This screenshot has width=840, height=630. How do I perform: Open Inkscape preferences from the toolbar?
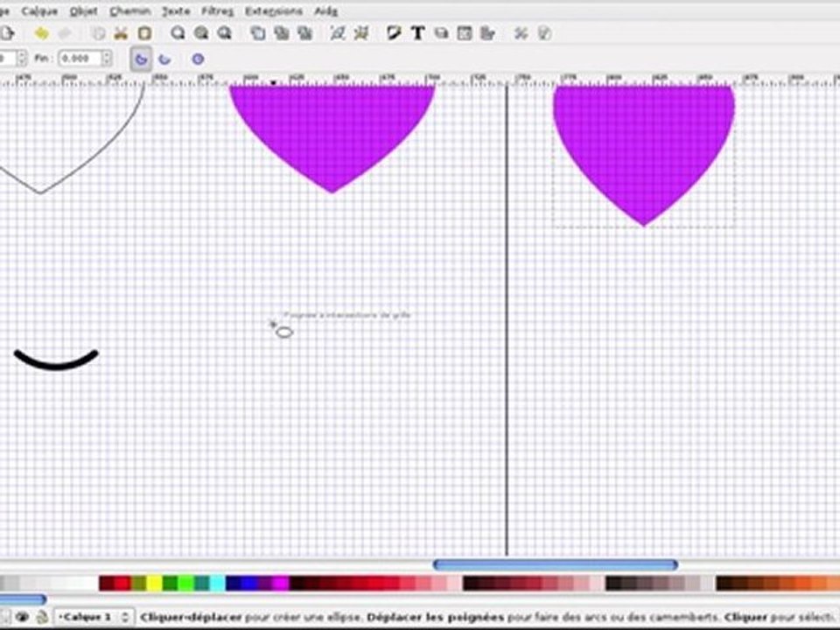coord(521,34)
